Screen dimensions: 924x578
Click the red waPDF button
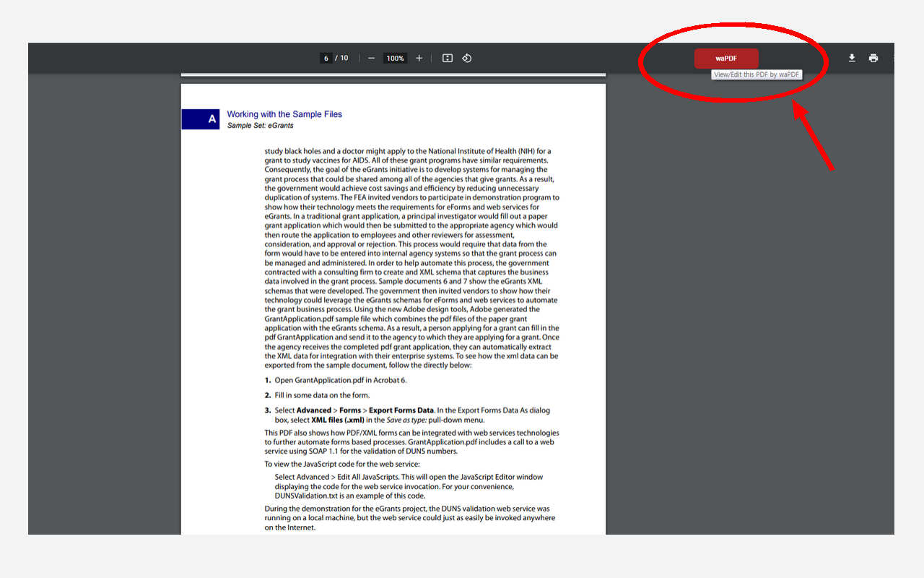pos(726,59)
